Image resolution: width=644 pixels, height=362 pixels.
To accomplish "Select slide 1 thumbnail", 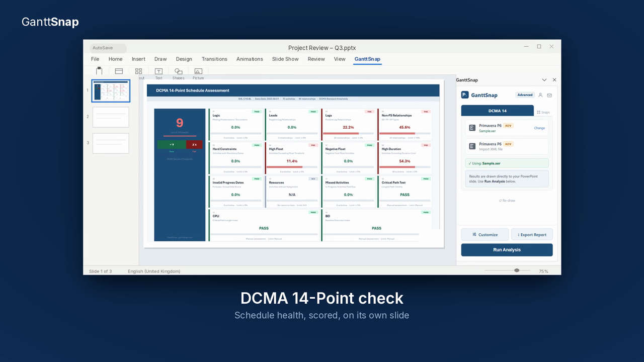I will click(x=111, y=91).
